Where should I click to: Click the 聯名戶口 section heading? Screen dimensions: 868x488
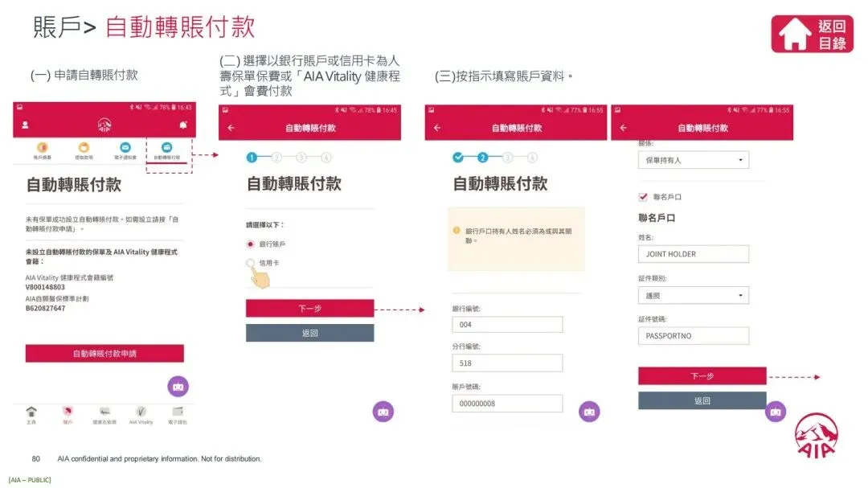coord(657,218)
